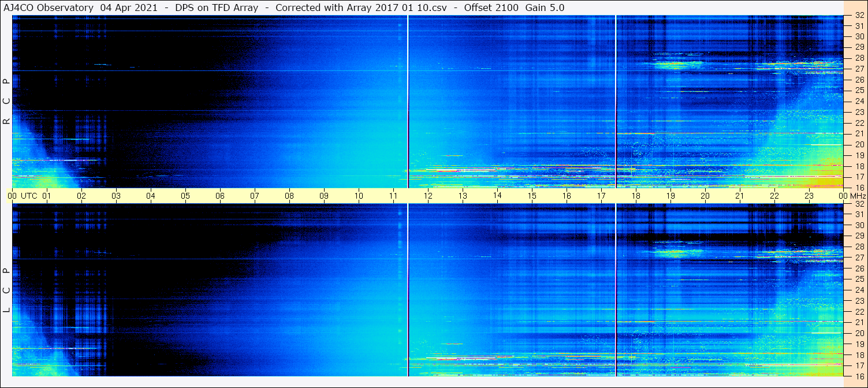Click the AJ4CO Observatory title text

[49, 8]
